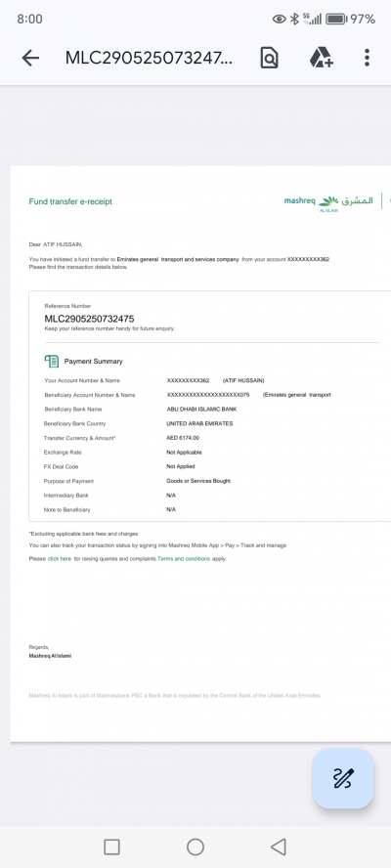Tap the eye comfort status icon
Screen dimensions: 391x868
coord(280,19)
